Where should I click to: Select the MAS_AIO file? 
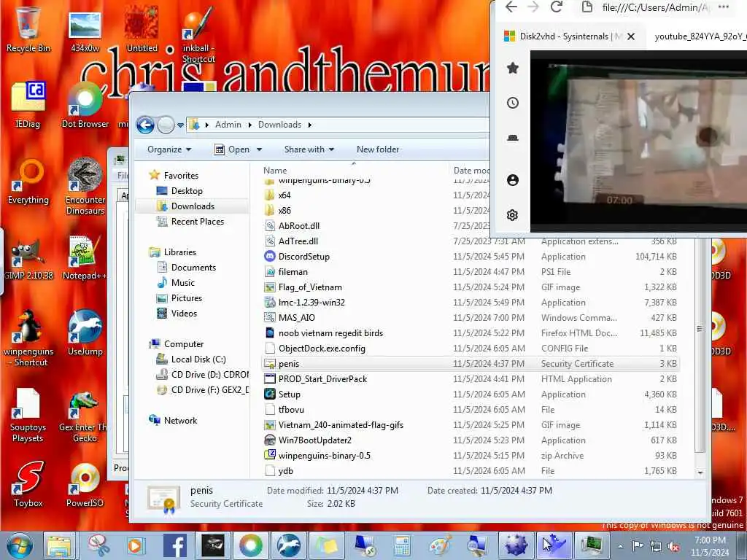click(296, 318)
